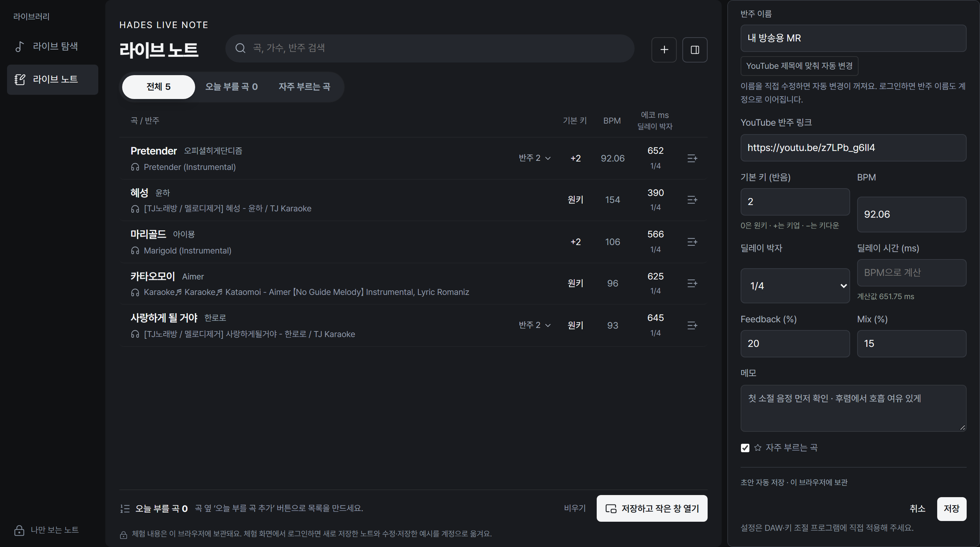This screenshot has width=980, height=547.
Task: Open 라이브 탐색 in the sidebar
Action: click(53, 46)
